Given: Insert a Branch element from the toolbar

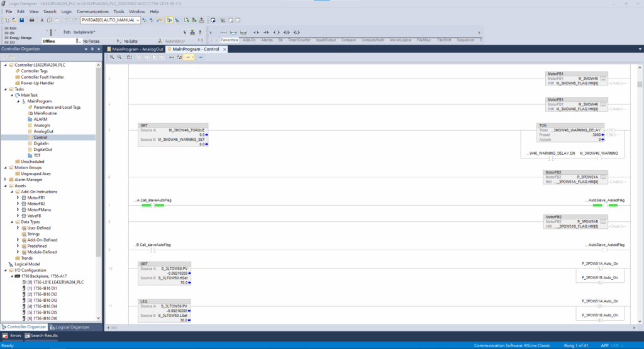Looking at the screenshot, I should coord(233,33).
